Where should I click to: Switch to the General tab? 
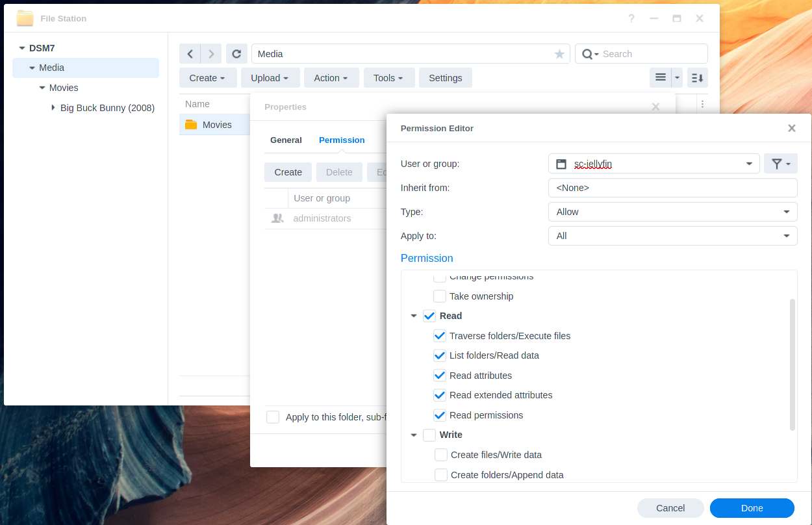pos(286,140)
